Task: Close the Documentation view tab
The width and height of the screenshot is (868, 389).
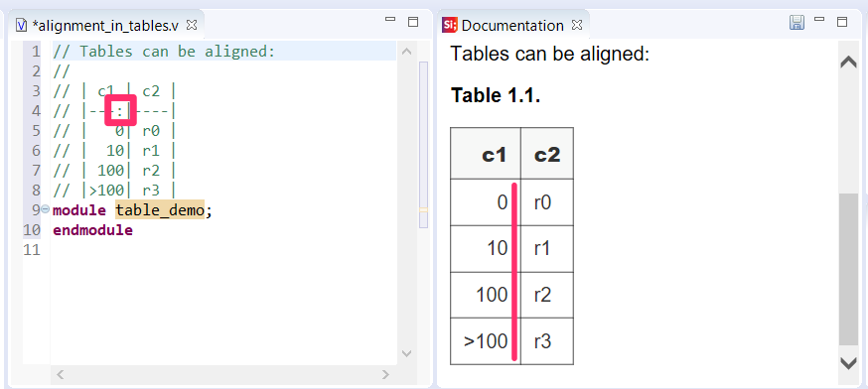Action: point(577,25)
